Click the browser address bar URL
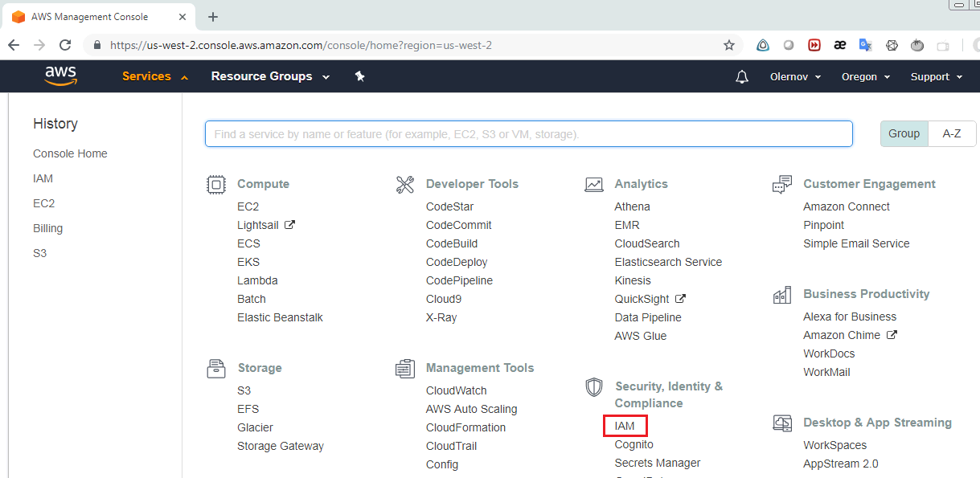Screen dimensions: 980x478 pos(301,45)
